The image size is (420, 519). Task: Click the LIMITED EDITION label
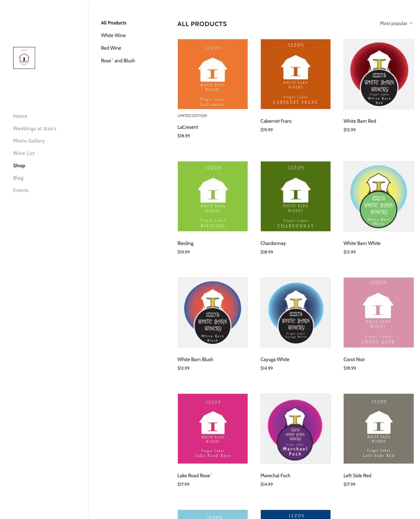[192, 116]
